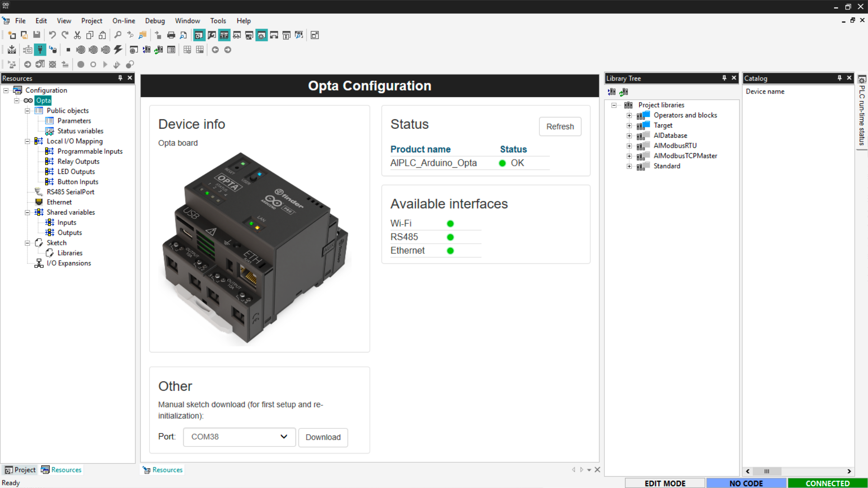Click the Undo toolbar icon

point(52,35)
